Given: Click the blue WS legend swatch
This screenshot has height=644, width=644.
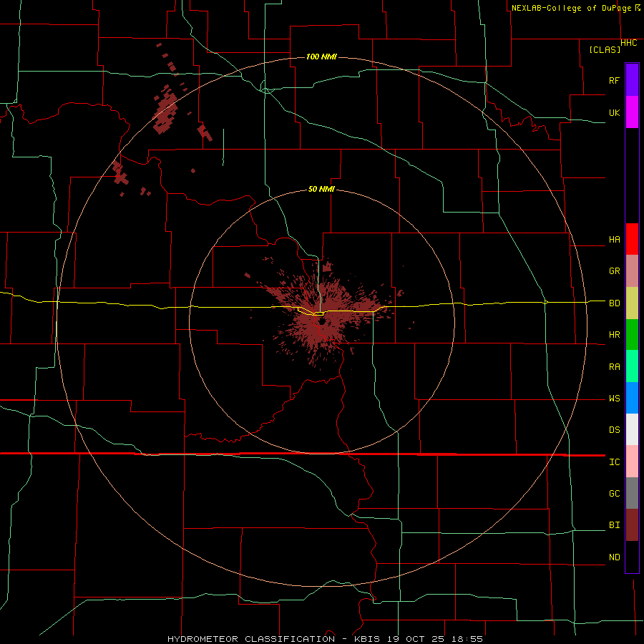Looking at the screenshot, I should (632, 398).
